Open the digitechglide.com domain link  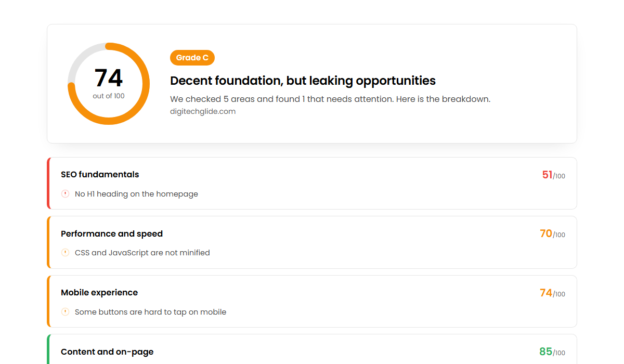tap(203, 111)
